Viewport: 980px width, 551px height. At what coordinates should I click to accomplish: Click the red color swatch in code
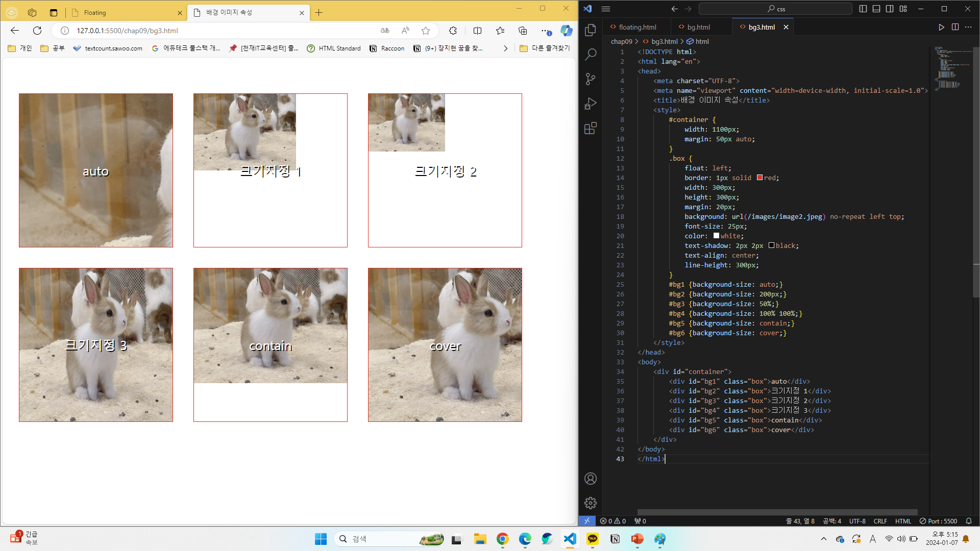point(759,178)
